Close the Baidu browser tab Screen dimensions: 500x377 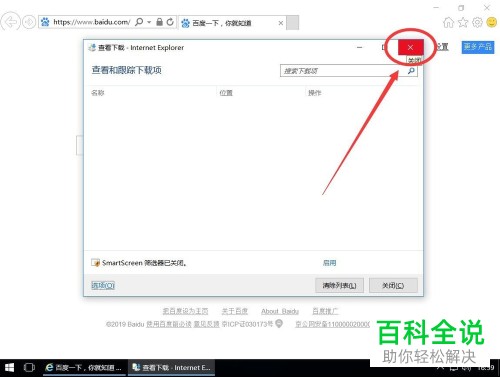pos(281,23)
